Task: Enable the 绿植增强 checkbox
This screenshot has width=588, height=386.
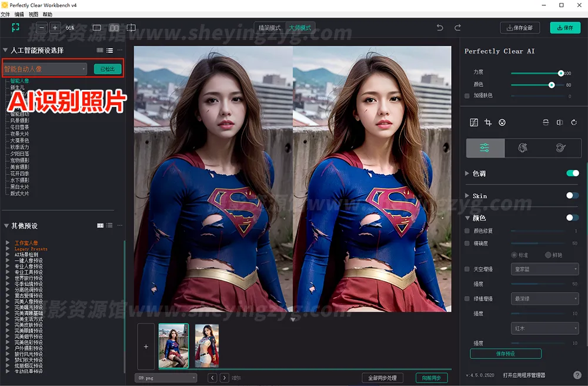Action: click(467, 298)
